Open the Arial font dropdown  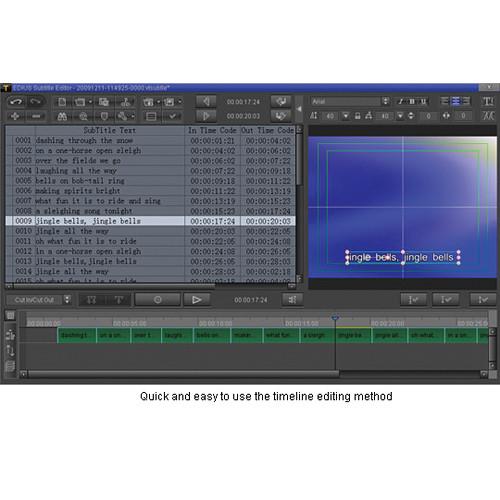(x=385, y=101)
